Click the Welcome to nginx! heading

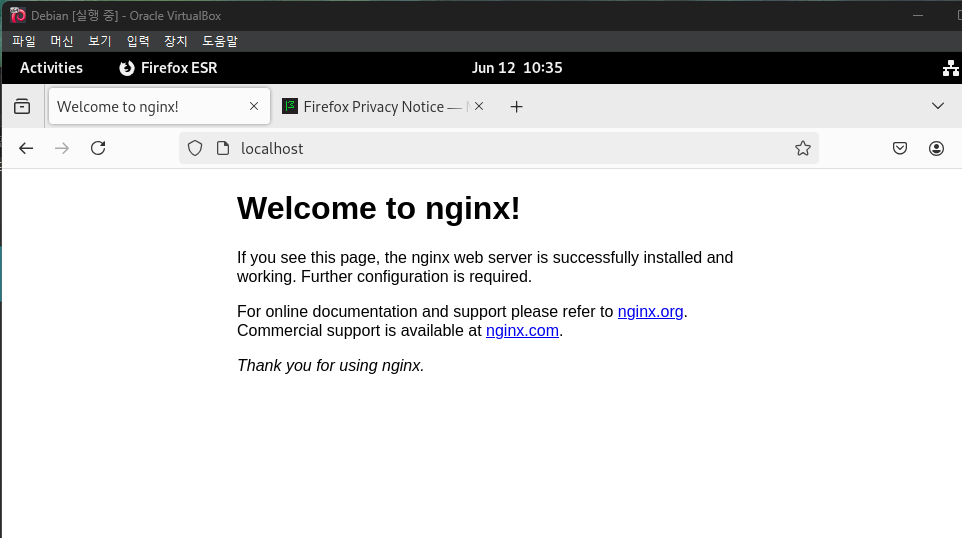pyautogui.click(x=379, y=209)
